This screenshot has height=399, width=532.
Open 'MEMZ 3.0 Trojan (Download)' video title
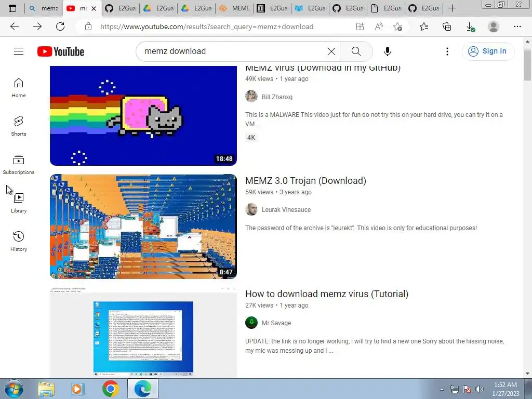pyautogui.click(x=305, y=180)
